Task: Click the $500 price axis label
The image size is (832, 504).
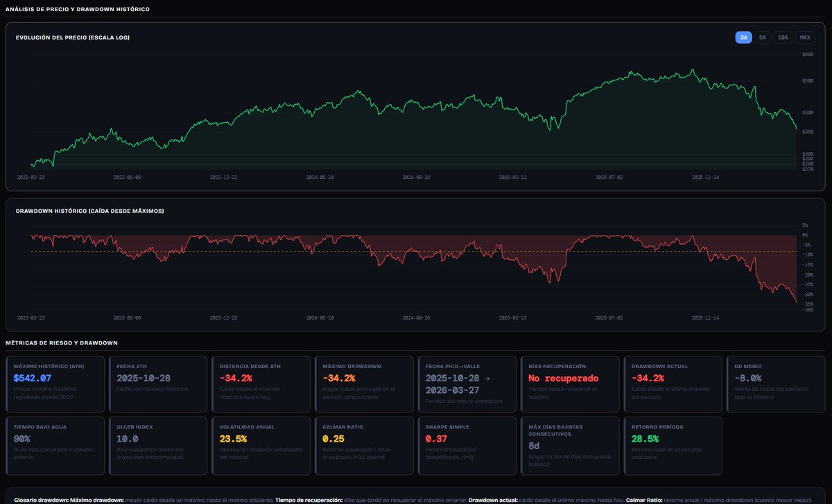Action: click(807, 81)
